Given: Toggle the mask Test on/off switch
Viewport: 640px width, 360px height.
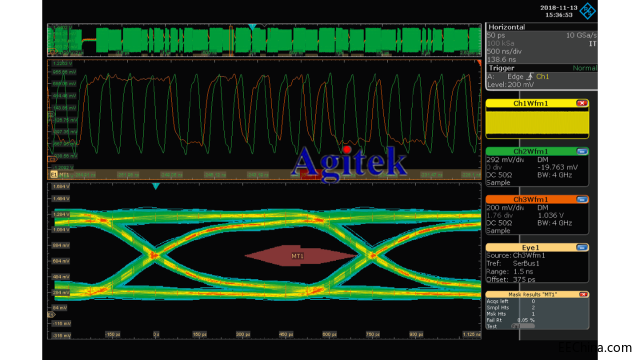Looking at the screenshot, I should click(x=523, y=326).
